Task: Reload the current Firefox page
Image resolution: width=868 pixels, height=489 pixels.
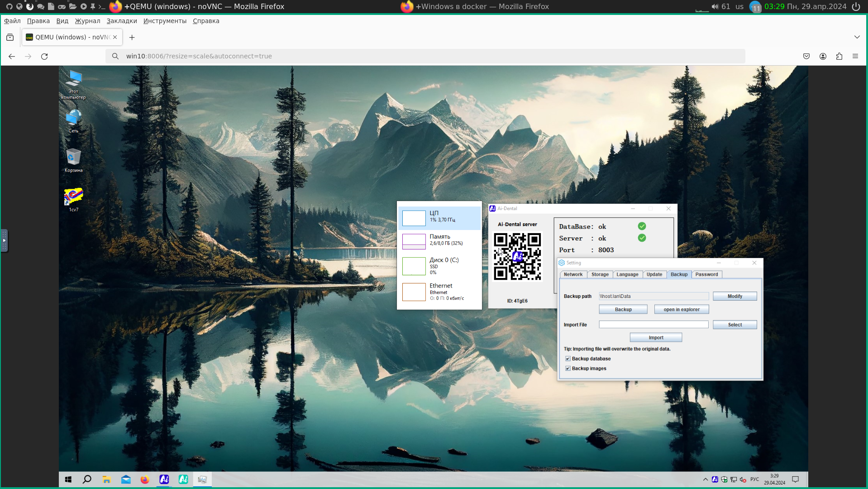Action: (x=44, y=56)
